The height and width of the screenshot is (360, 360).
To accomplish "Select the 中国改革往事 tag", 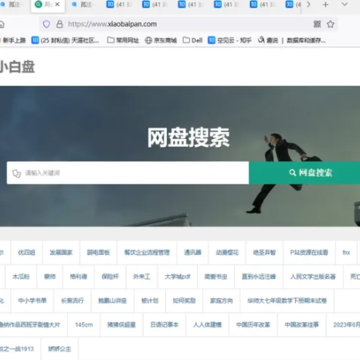I will 302,325.
